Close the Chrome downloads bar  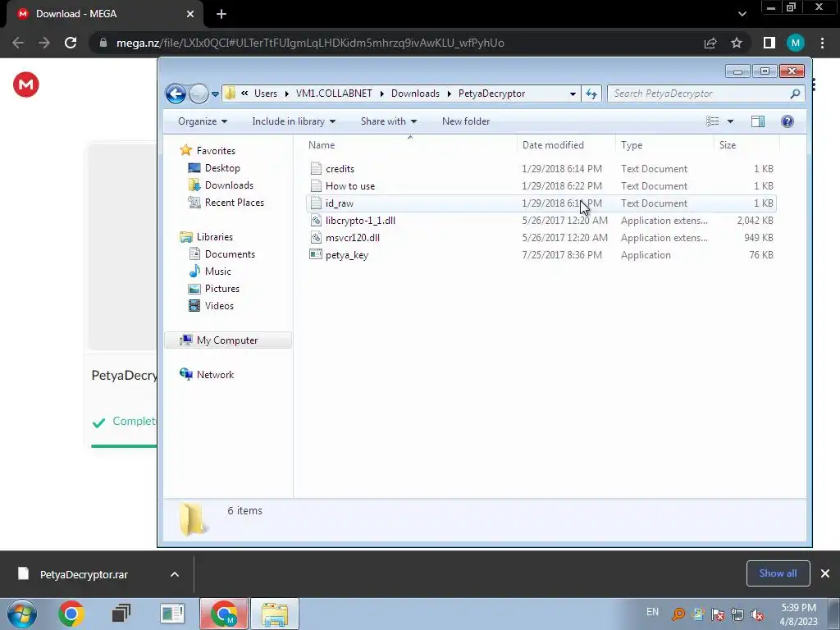825,573
